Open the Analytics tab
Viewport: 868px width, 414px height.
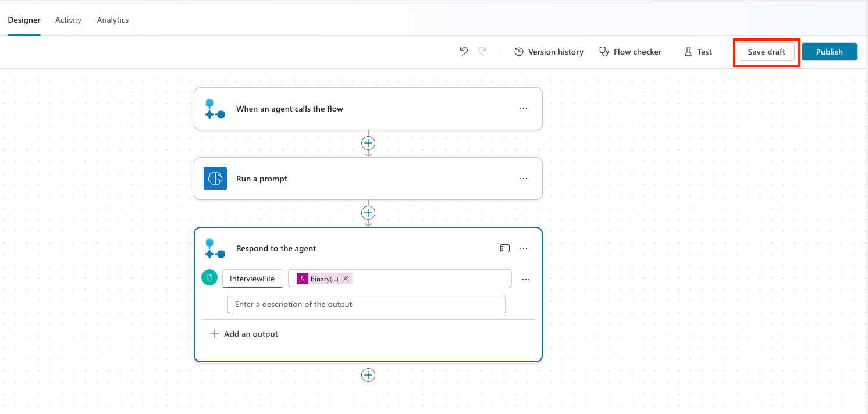(113, 20)
